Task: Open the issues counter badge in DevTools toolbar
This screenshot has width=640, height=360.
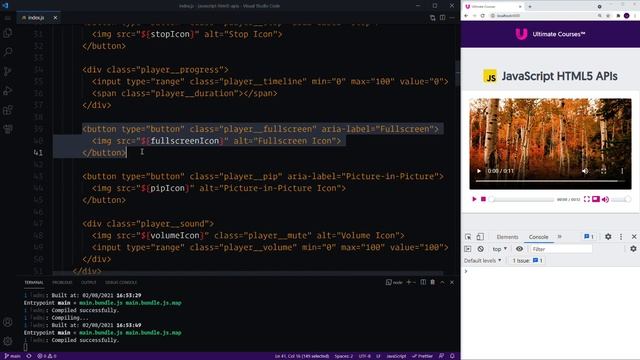Action: [x=589, y=237]
